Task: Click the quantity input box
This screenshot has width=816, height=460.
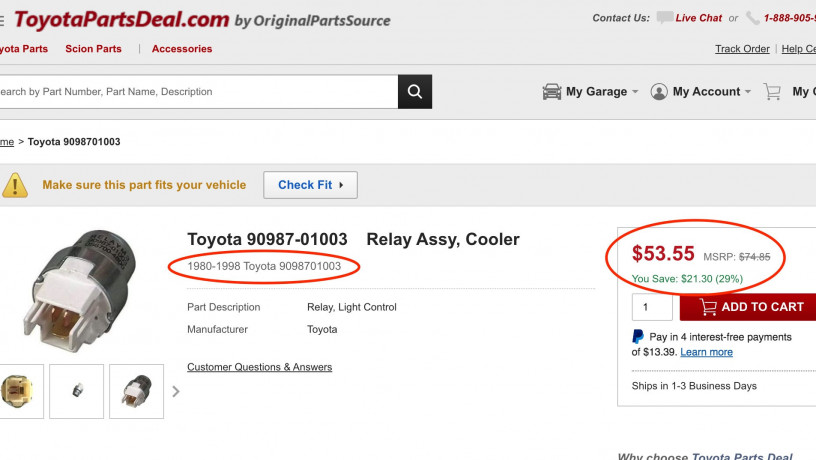Action: point(652,307)
